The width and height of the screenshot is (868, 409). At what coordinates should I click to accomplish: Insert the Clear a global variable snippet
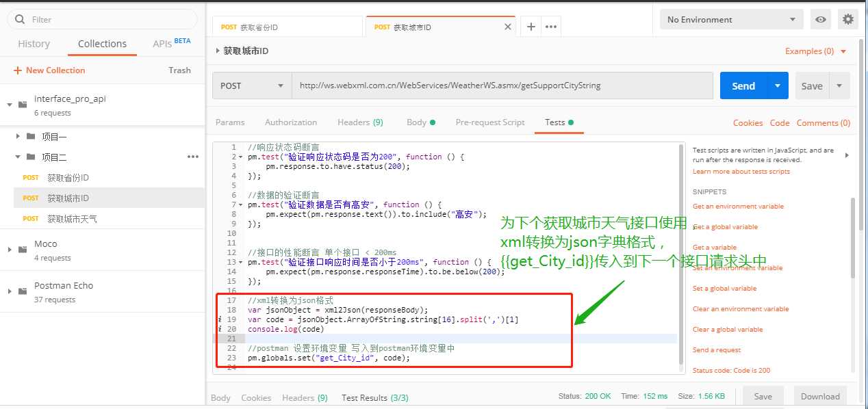click(x=728, y=329)
